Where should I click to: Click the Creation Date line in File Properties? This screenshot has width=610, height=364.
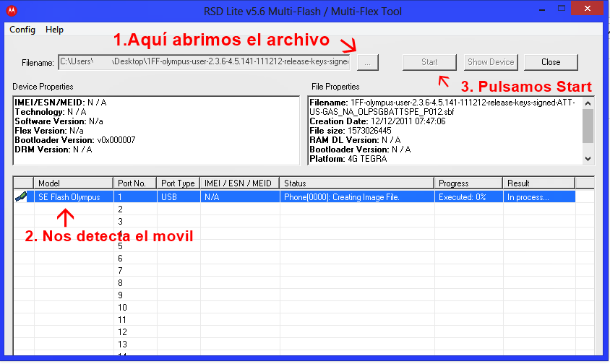(x=377, y=121)
